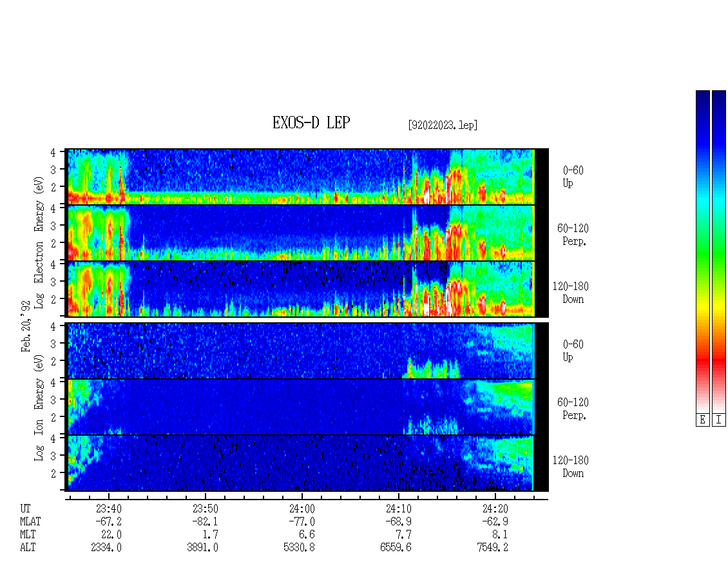Image resolution: width=728 pixels, height=564 pixels.
Task: Click the ion 0-60 Up pitch angle label
Action: tap(573, 351)
